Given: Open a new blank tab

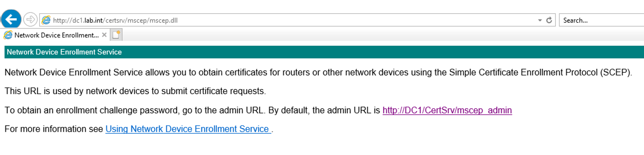Looking at the screenshot, I should (x=116, y=35).
